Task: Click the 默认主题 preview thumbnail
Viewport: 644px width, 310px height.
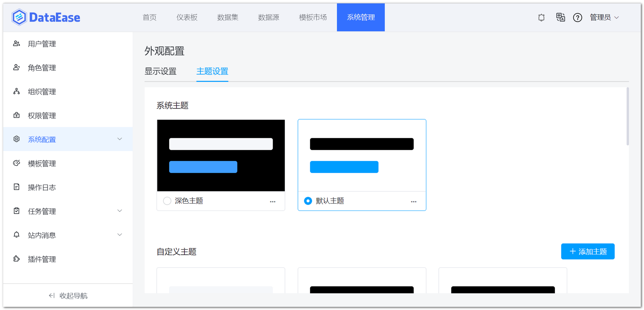Action: pyautogui.click(x=362, y=155)
